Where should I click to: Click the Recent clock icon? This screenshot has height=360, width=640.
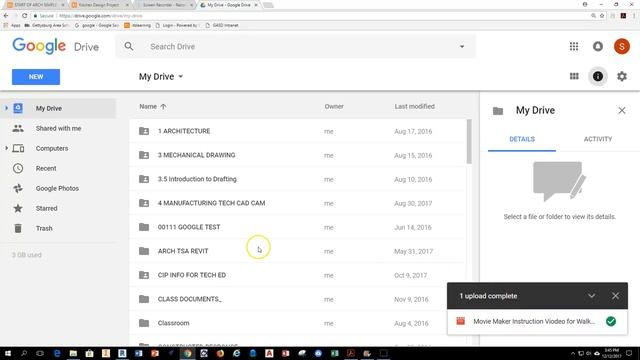click(18, 168)
